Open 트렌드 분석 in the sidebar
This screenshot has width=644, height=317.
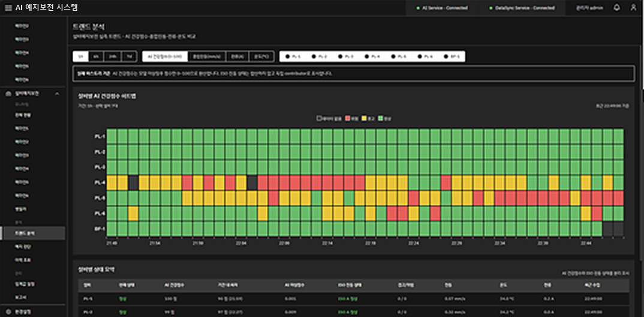tap(33, 233)
